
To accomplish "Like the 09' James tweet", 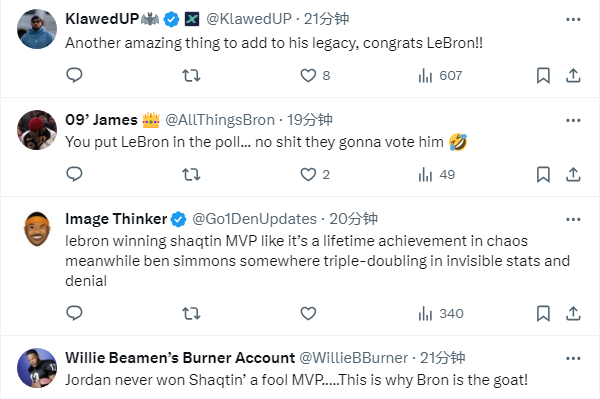I will pyautogui.click(x=315, y=174).
